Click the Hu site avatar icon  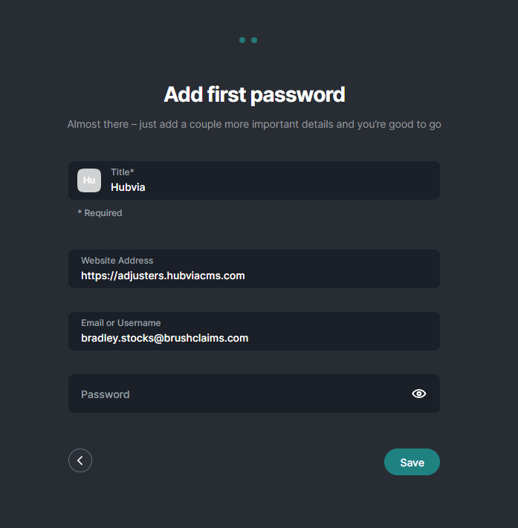point(89,180)
